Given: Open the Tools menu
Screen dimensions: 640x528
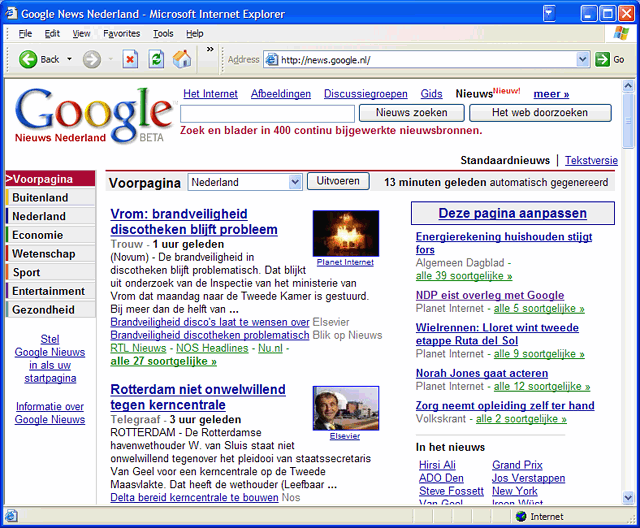Looking at the screenshot, I should click(163, 33).
